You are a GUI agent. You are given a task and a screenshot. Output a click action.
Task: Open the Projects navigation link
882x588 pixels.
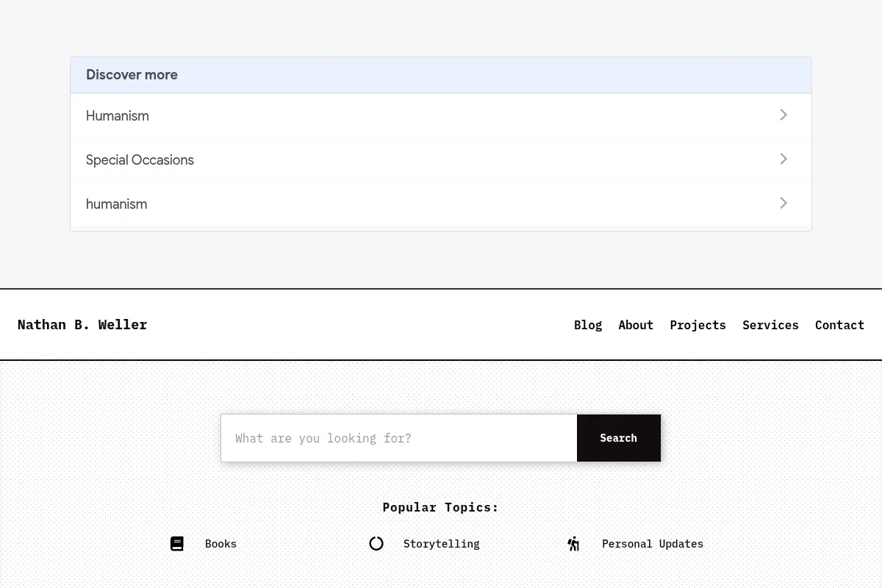[x=698, y=325]
